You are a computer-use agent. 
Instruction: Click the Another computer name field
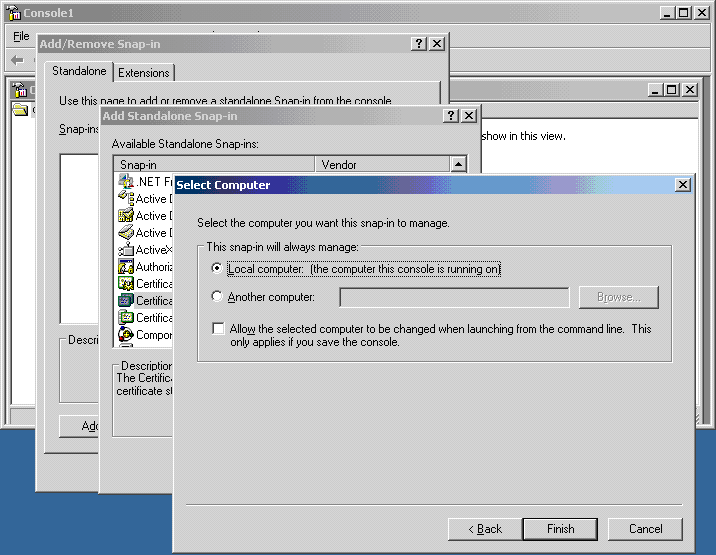(454, 297)
